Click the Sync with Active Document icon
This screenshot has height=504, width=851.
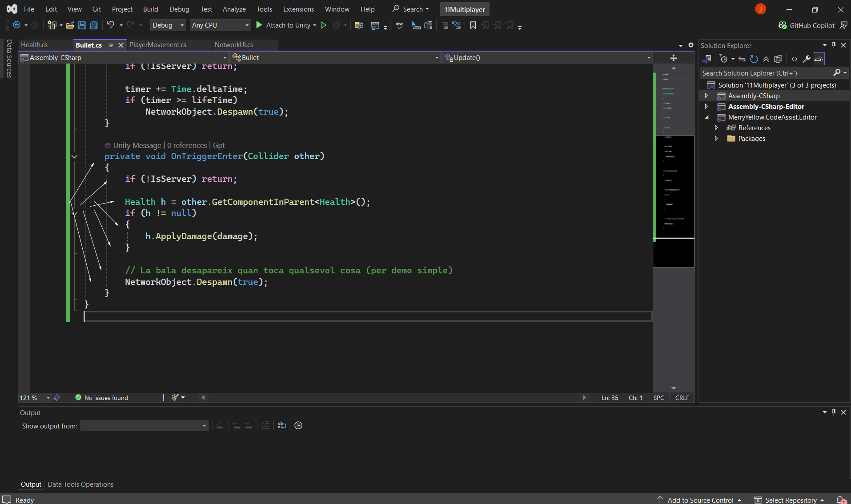click(x=742, y=59)
